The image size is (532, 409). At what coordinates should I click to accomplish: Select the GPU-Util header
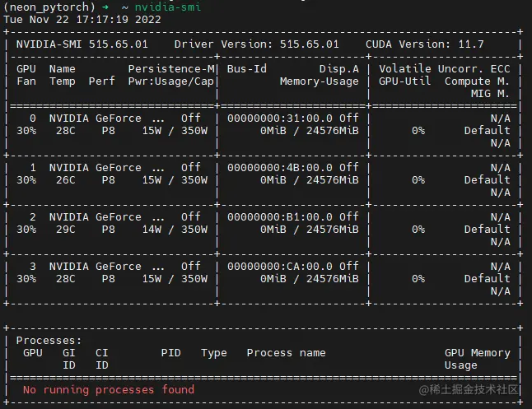(405, 81)
